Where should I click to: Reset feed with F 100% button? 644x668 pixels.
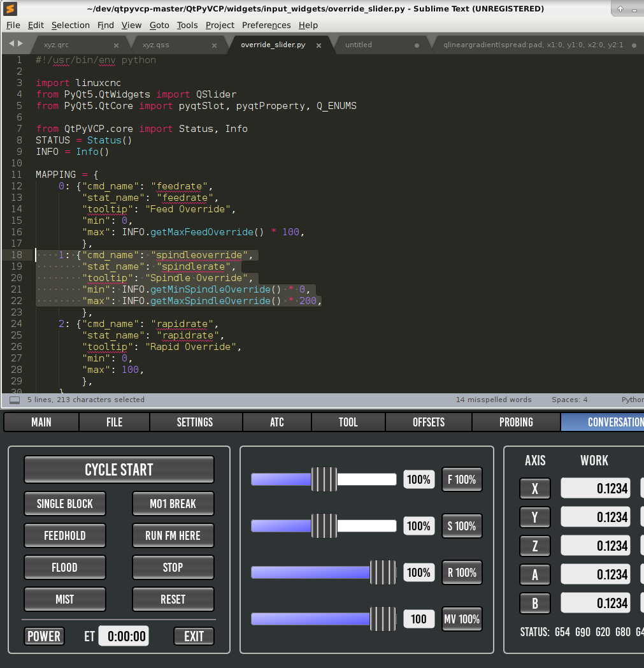(462, 479)
